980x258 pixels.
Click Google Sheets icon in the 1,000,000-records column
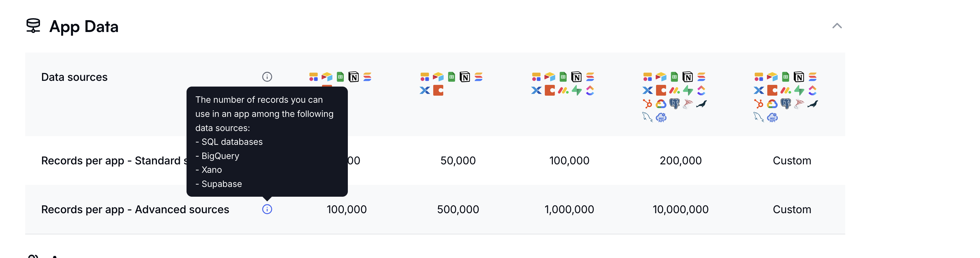coord(563,77)
